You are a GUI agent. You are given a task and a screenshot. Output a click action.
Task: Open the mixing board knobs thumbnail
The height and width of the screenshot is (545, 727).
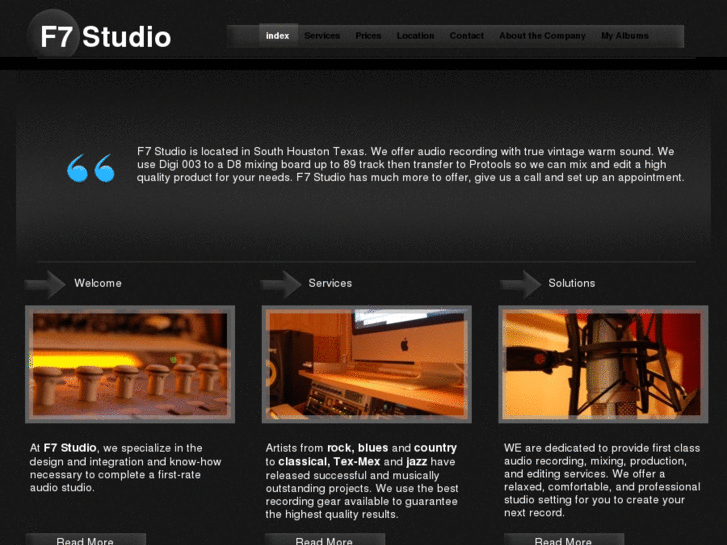tap(130, 364)
